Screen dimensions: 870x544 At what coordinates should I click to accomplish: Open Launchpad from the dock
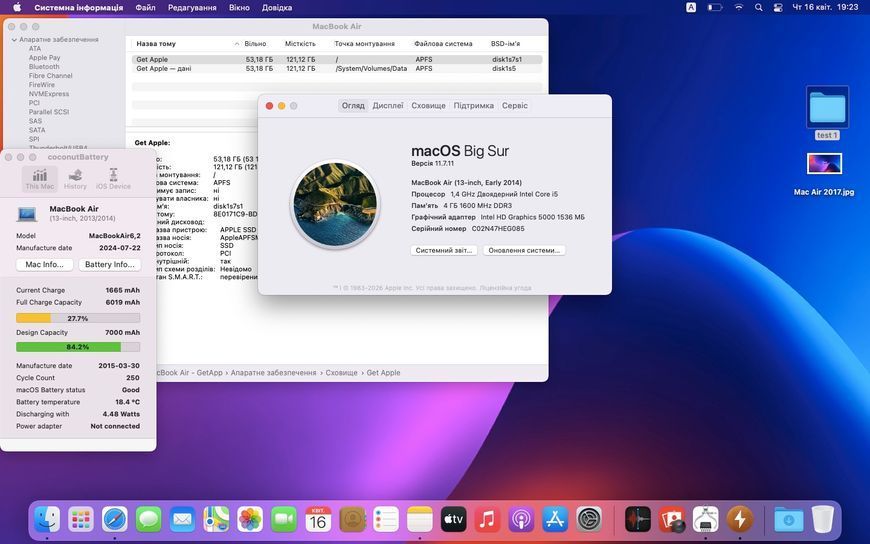(x=81, y=520)
